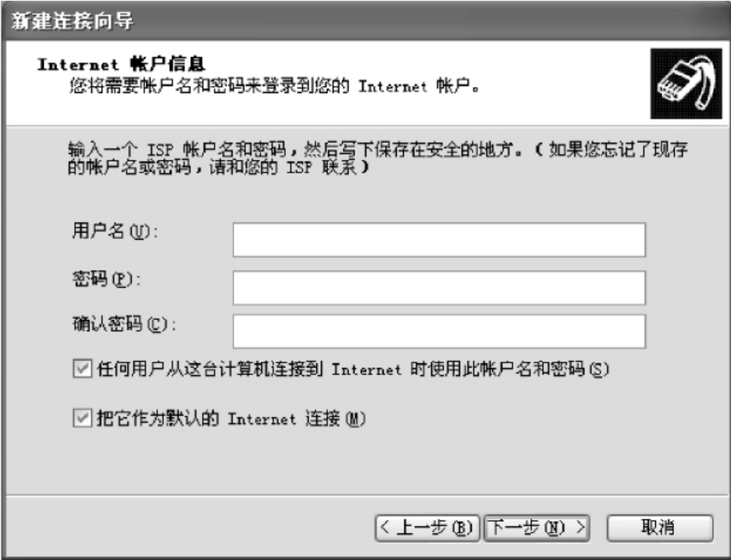Uncheck 任何用户从这台计算机连接到 Internet checkbox
The height and width of the screenshot is (560, 731).
82,369
